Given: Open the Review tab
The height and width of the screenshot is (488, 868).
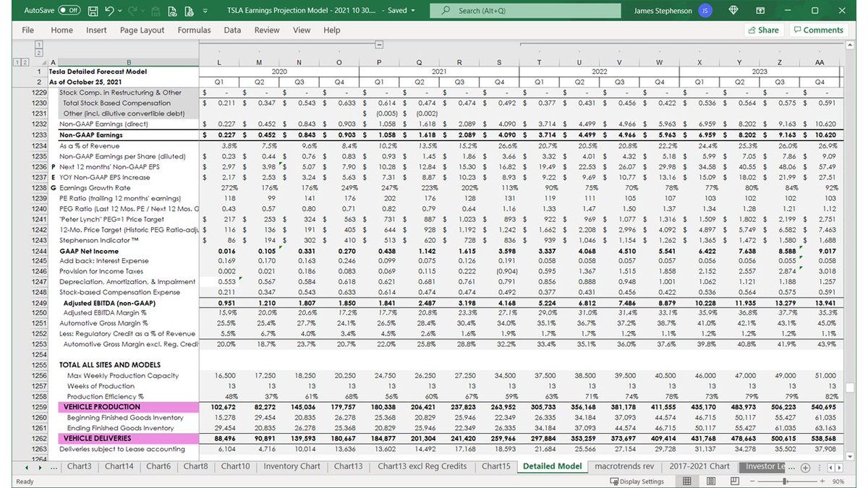Looking at the screenshot, I should click(x=266, y=30).
